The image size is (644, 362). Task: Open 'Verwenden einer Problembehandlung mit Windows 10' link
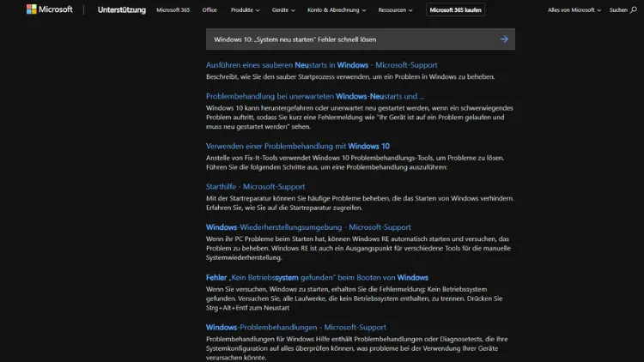point(298,146)
